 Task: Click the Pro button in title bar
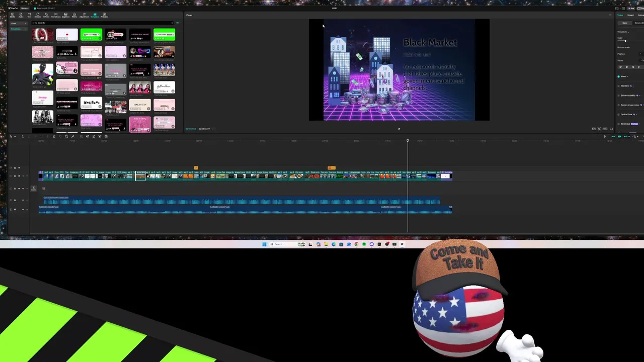[631, 8]
